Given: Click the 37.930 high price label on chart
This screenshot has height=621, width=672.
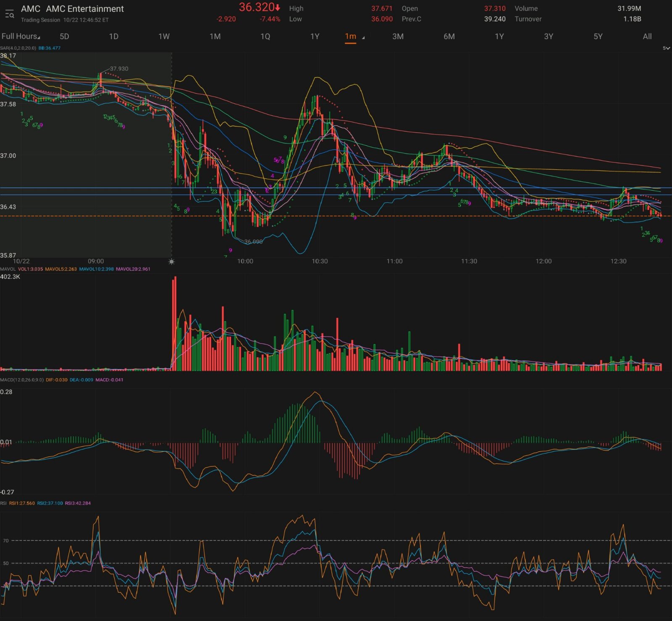Looking at the screenshot, I should coord(119,68).
